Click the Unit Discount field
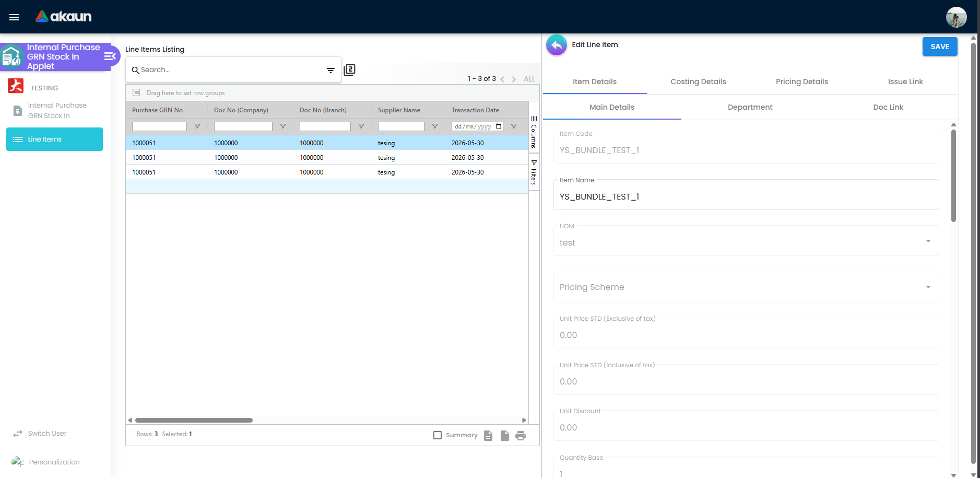 click(746, 426)
